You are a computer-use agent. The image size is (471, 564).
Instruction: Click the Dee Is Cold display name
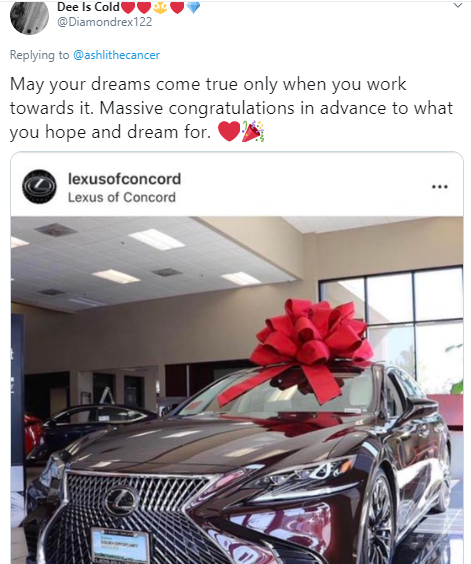coord(88,6)
